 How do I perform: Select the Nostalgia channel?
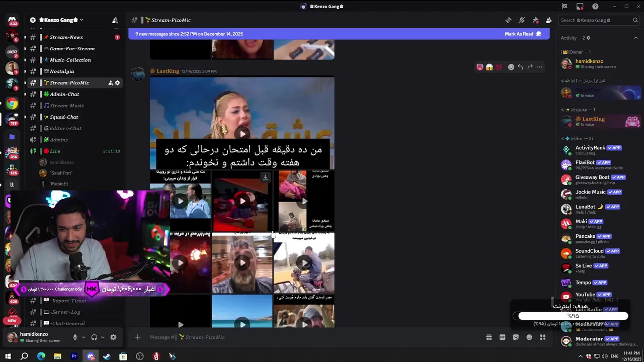point(74,71)
